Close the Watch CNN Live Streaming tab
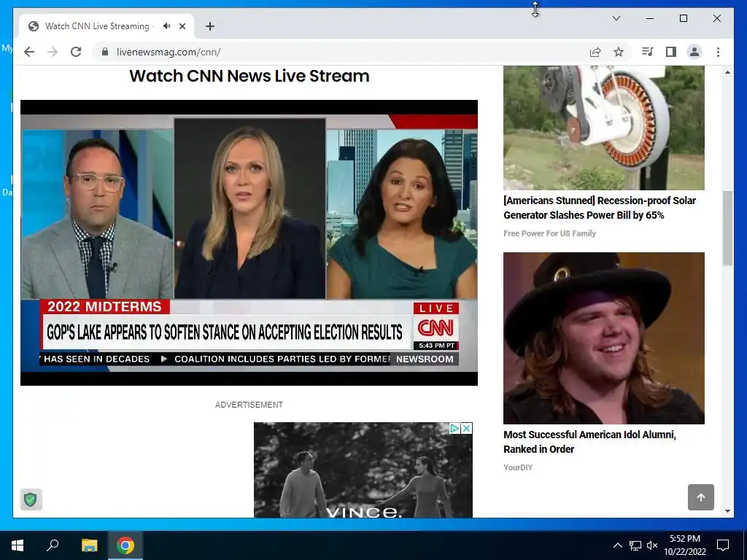This screenshot has height=560, width=747. pyautogui.click(x=182, y=26)
